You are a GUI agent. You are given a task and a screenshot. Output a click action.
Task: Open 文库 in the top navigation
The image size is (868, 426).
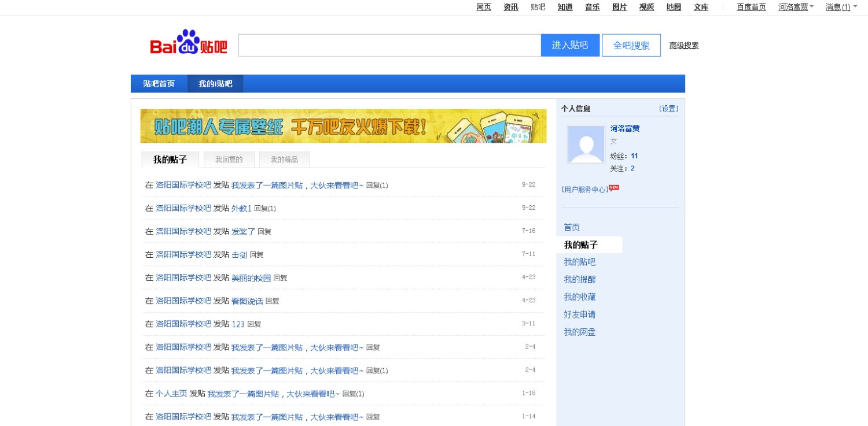(x=701, y=7)
